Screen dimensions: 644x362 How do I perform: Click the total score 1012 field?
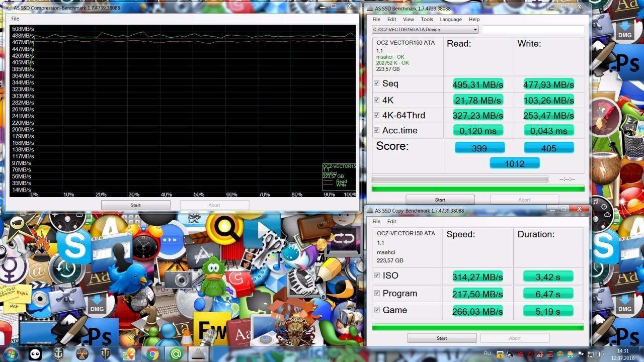coord(514,163)
